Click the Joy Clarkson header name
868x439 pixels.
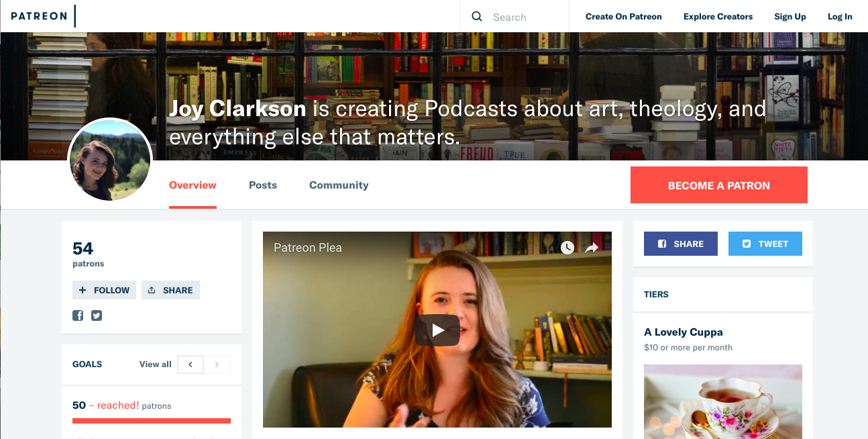click(237, 109)
